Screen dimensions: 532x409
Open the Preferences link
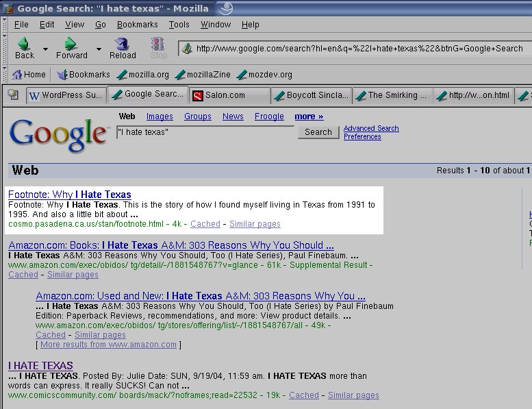click(x=362, y=136)
